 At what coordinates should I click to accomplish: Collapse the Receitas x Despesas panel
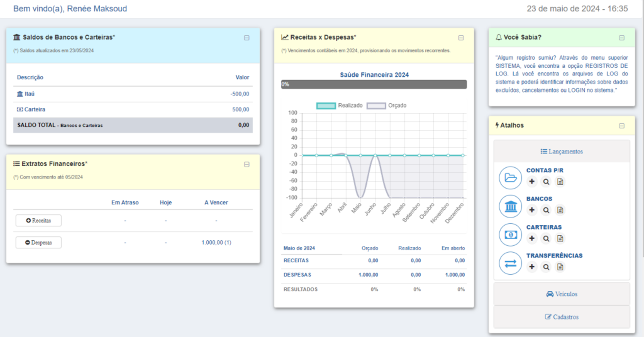tap(461, 38)
